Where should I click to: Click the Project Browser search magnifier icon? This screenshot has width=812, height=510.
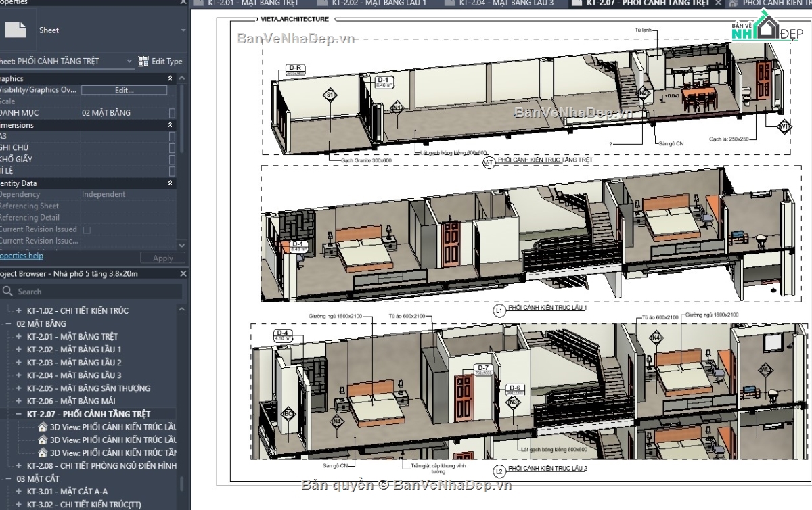click(7, 292)
